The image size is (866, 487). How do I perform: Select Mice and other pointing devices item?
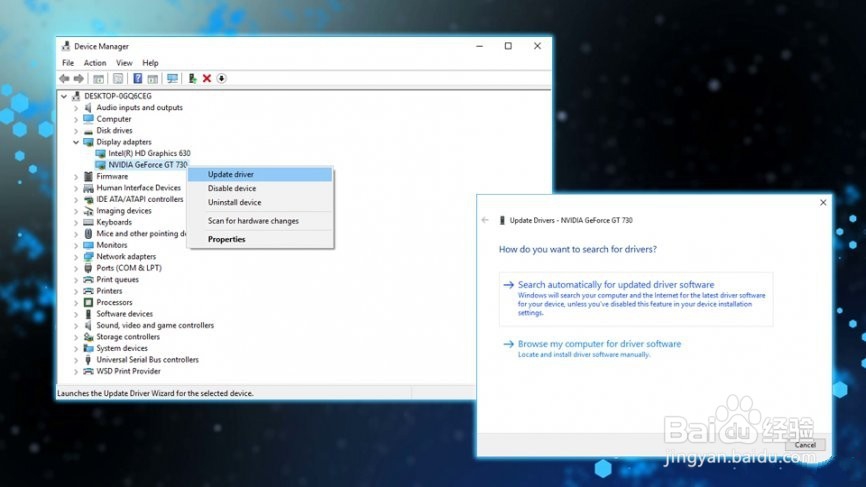(141, 234)
